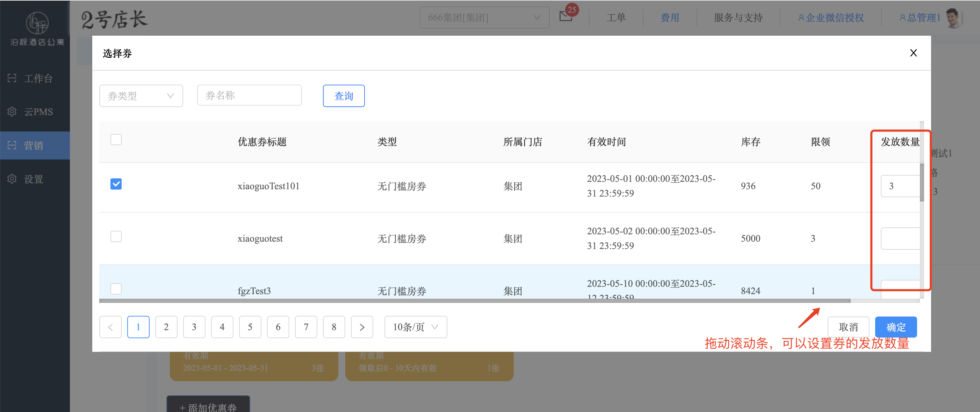Open 费用 in the top bar

tap(670, 17)
